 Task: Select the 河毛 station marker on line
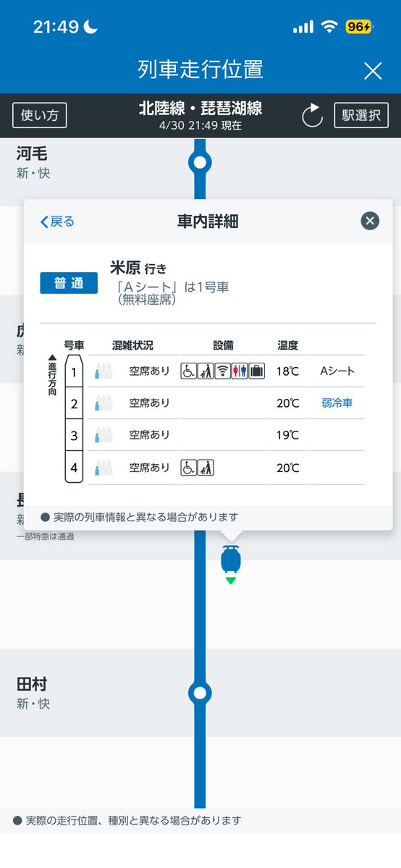(x=200, y=163)
